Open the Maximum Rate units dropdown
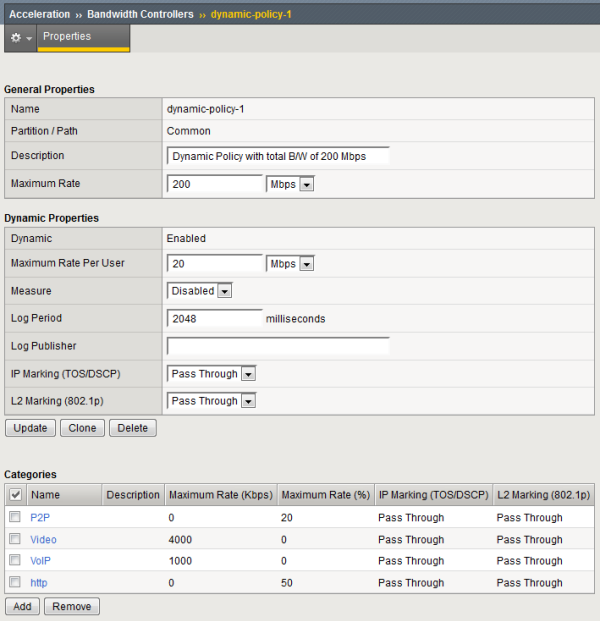 [291, 184]
